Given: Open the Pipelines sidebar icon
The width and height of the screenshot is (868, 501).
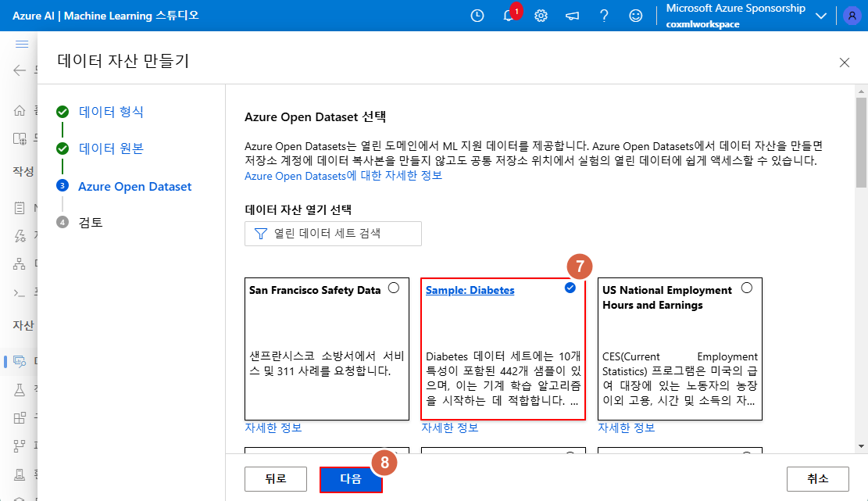Looking at the screenshot, I should tap(20, 445).
